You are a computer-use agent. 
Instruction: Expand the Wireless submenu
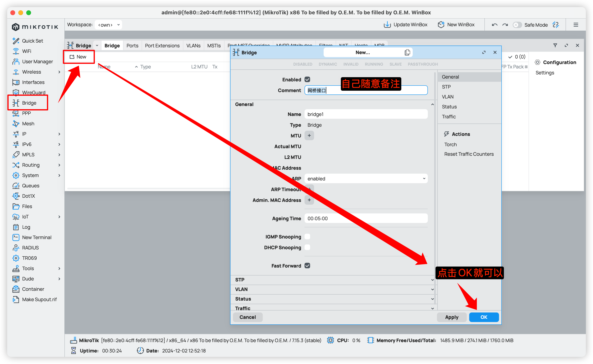tap(59, 72)
